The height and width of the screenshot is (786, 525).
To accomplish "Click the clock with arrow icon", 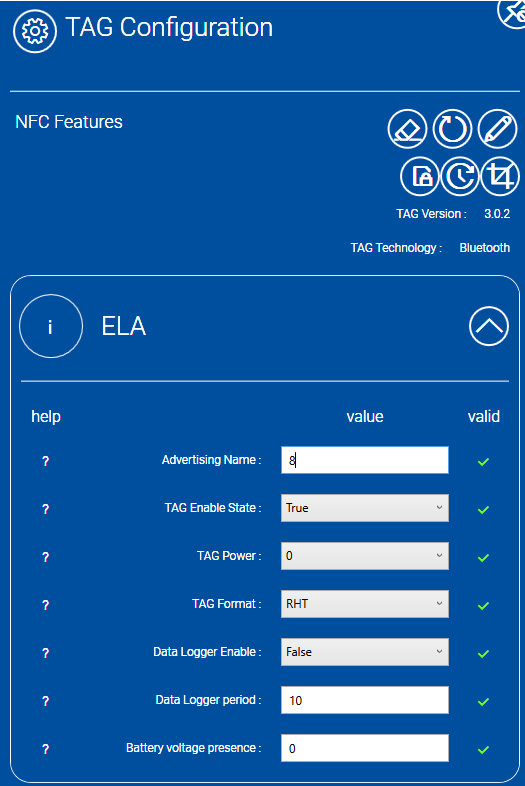I will (x=460, y=176).
